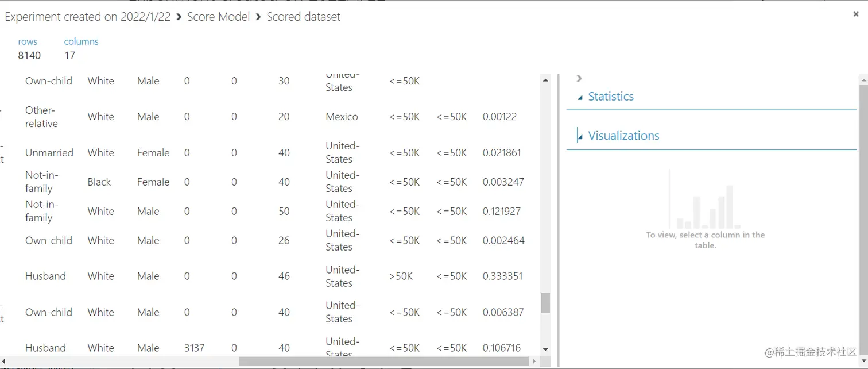Click the right panel scroll up arrow
The image size is (868, 369).
click(863, 79)
